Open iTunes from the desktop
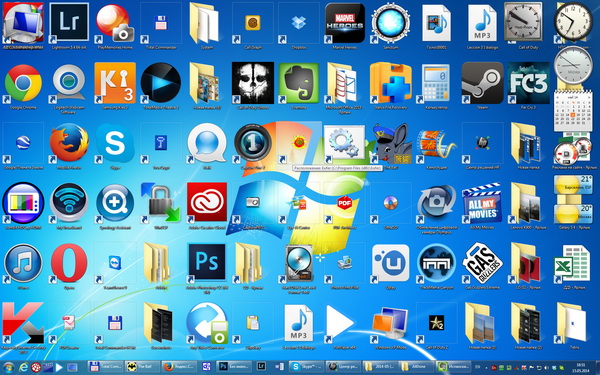This screenshot has height=375, width=600. [23, 263]
